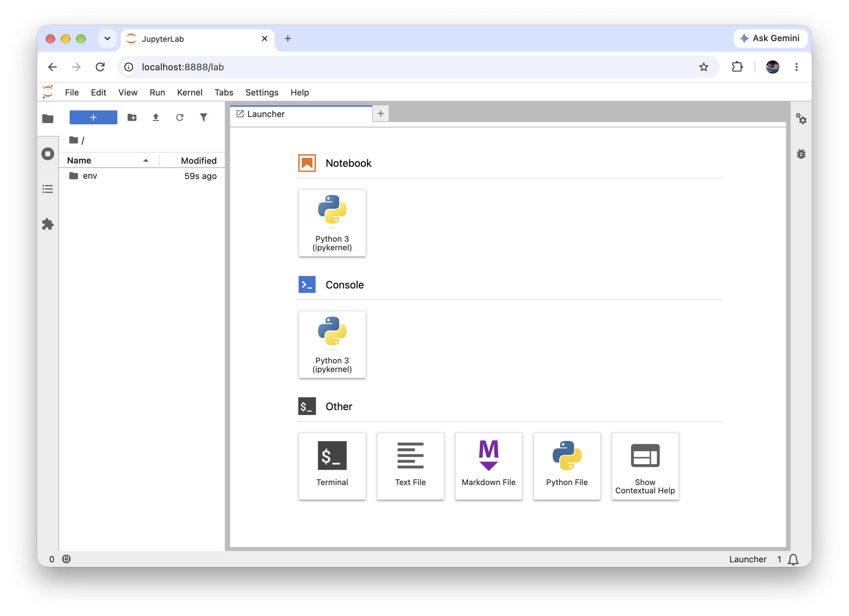Go to root folder breadcrumb icon
849x616 pixels.
click(73, 140)
